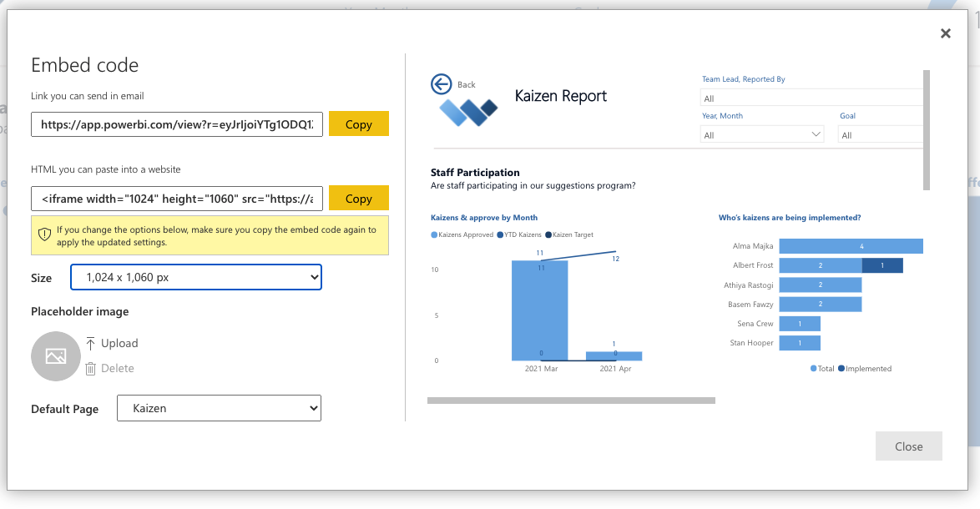The height and width of the screenshot is (509, 980).
Task: Click the horizontal scrollbar beneath the report
Action: click(571, 400)
